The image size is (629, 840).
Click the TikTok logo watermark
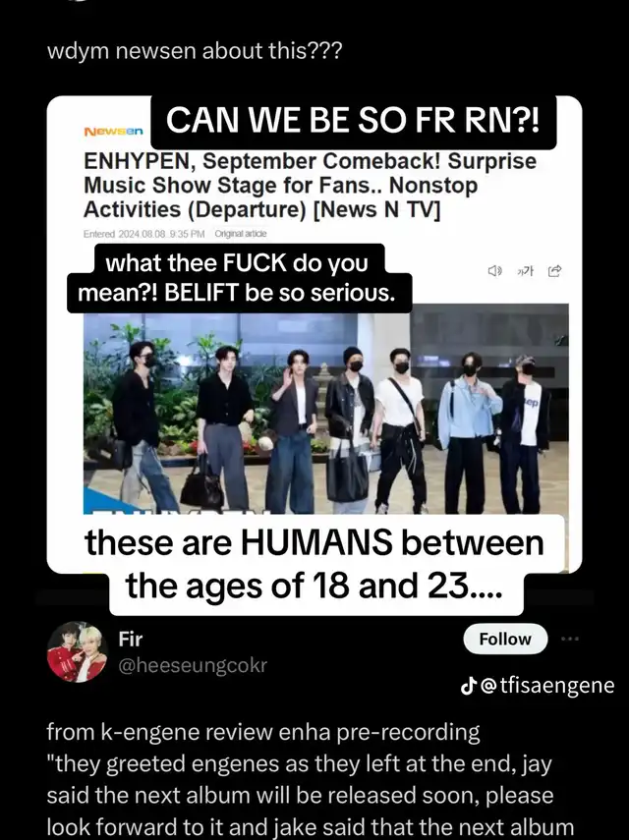coord(469,685)
